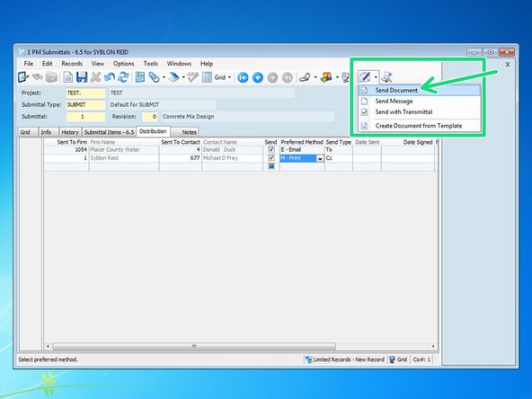Click the Submittal Type SUBMIT field
This screenshot has height=399, width=532.
coord(85,105)
